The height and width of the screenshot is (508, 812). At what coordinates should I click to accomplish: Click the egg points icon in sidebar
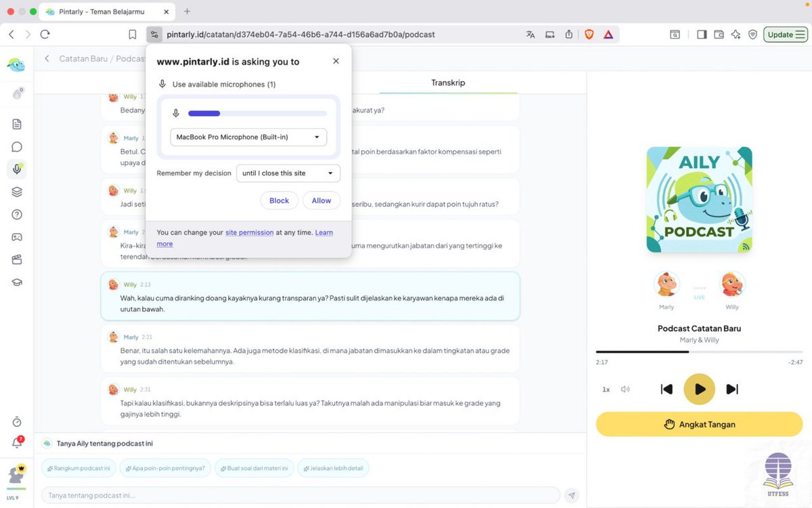click(x=17, y=94)
